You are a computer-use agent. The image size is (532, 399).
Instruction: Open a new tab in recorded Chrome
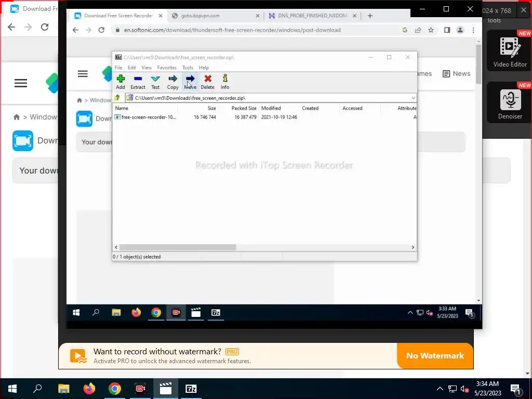click(x=370, y=16)
